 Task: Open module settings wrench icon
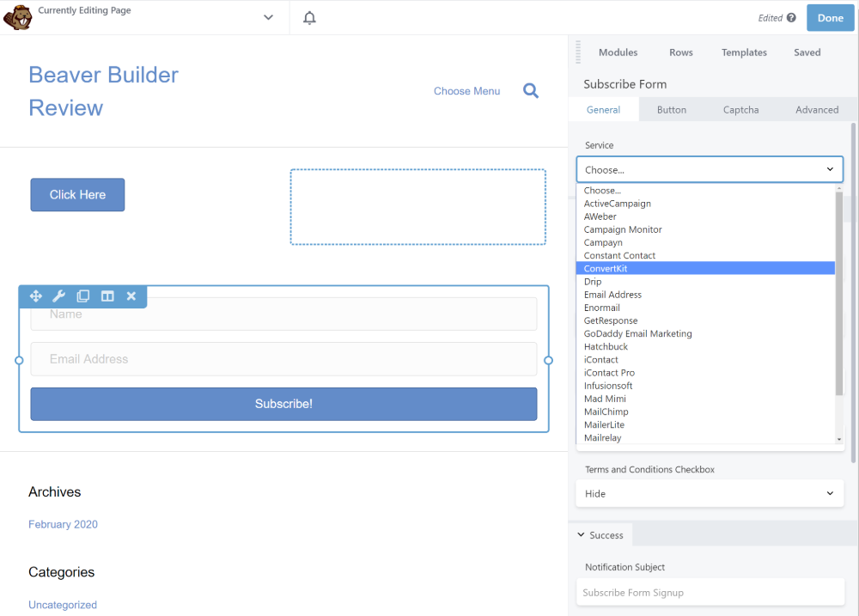pos(58,296)
